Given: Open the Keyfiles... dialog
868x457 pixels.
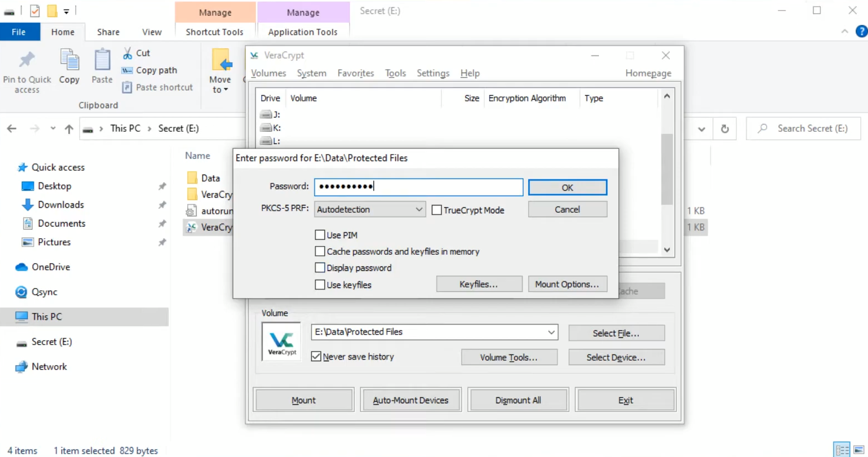Looking at the screenshot, I should (479, 284).
